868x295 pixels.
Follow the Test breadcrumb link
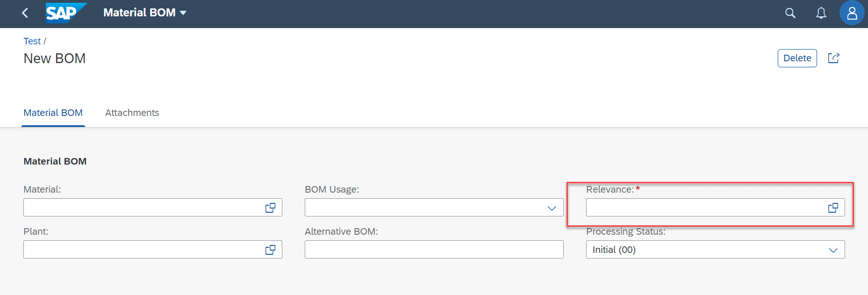tap(32, 41)
